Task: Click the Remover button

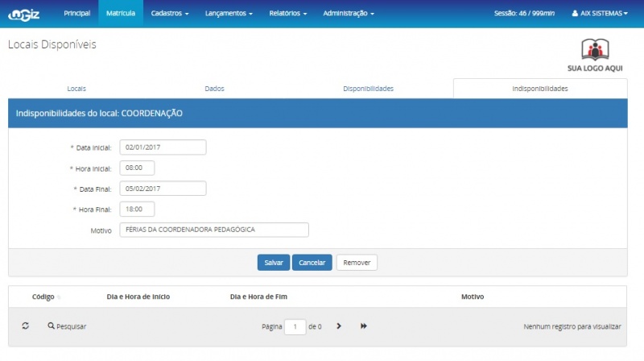Action: point(357,263)
